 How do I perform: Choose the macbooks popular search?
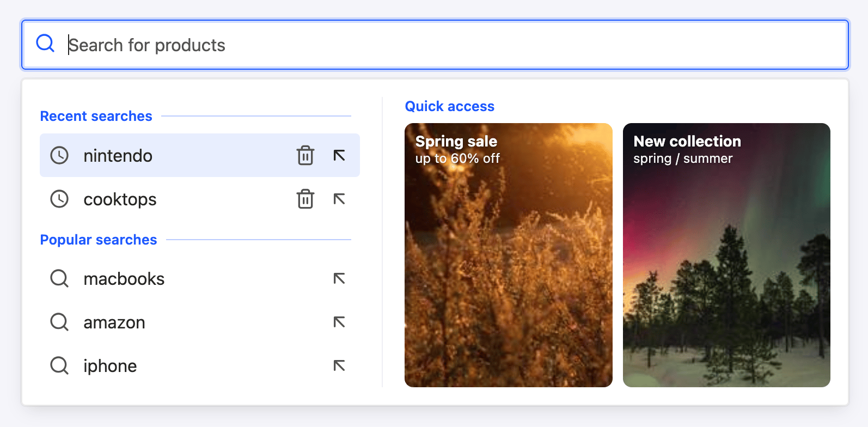pos(200,278)
